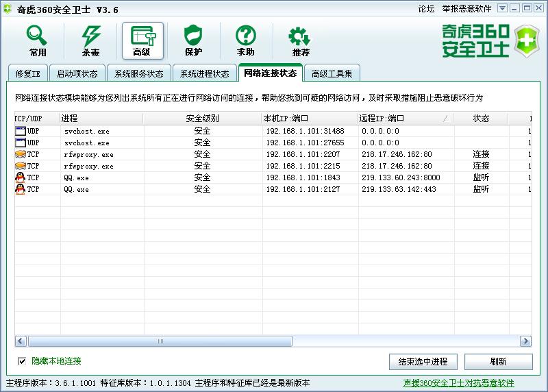
Task: Select rfwproxy.exe on port 2215
Action: point(273,166)
